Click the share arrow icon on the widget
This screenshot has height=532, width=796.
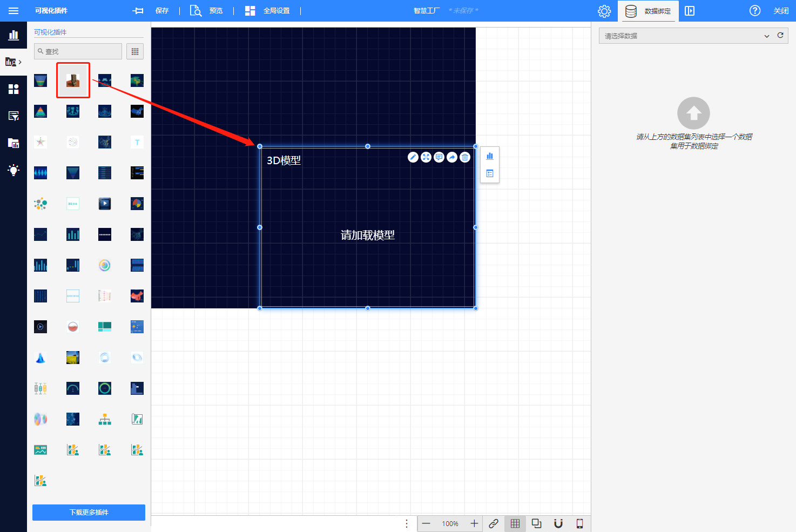pyautogui.click(x=452, y=157)
